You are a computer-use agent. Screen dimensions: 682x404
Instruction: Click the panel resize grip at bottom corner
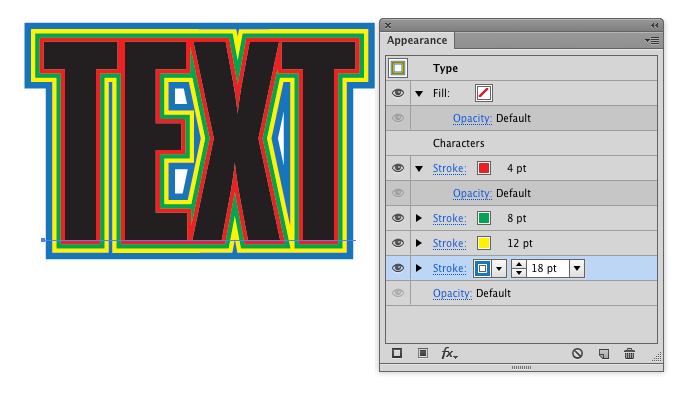coord(657,357)
